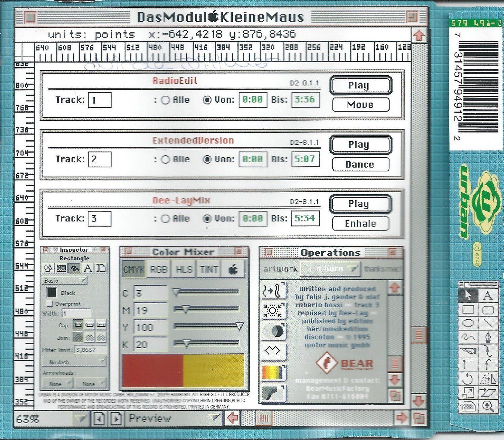The image size is (504, 440).
Task: Click the Miter limit input field
Action: point(89,350)
